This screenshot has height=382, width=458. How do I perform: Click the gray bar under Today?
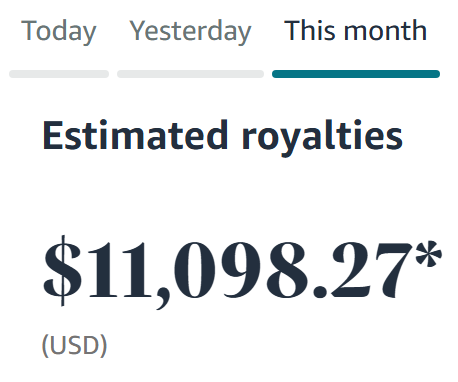[x=59, y=74]
